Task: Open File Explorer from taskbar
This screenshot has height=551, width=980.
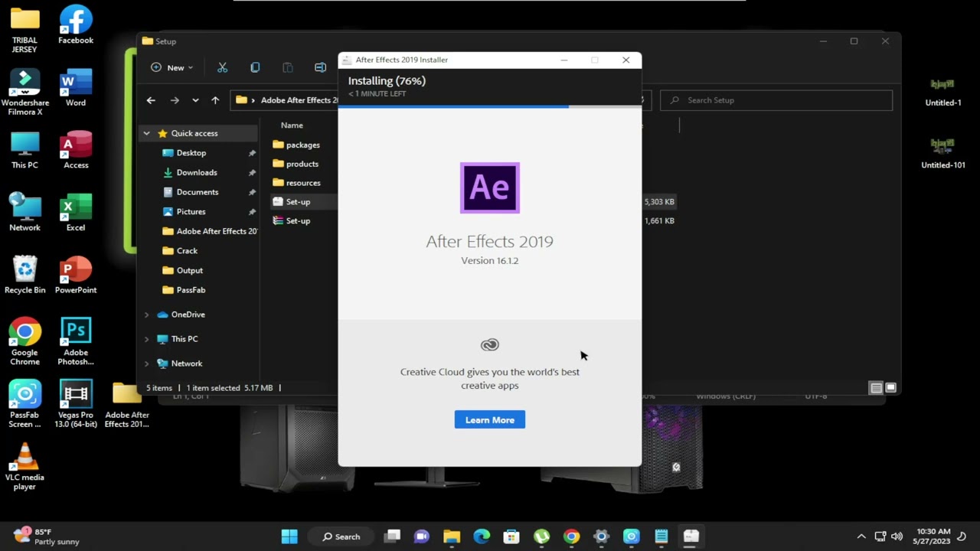Action: pos(452,536)
